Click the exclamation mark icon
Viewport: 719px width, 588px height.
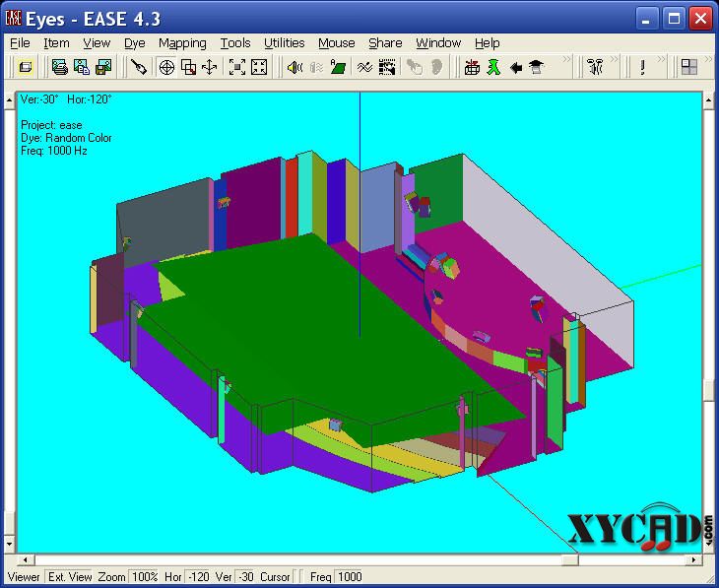point(643,67)
